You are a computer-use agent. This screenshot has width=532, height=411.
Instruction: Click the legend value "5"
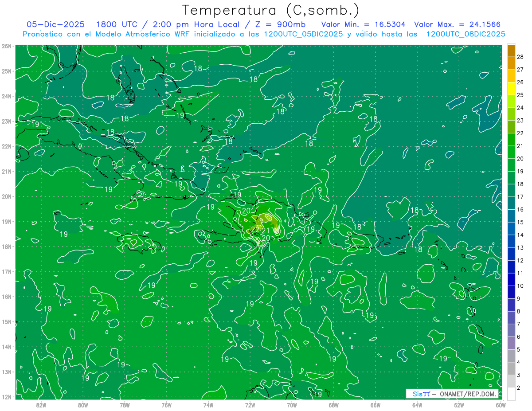tap(519, 350)
